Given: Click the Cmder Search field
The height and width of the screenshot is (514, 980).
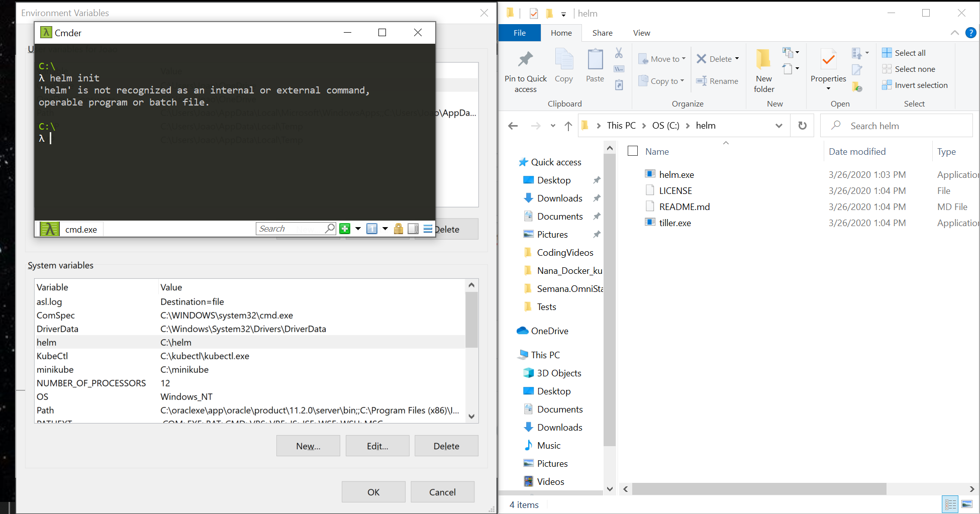Looking at the screenshot, I should [x=290, y=229].
